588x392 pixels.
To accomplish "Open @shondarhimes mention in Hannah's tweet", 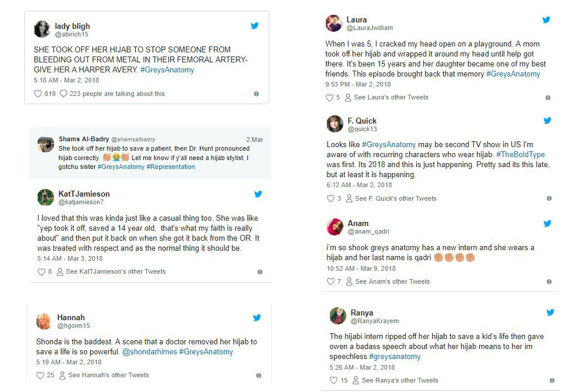I will point(149,352).
